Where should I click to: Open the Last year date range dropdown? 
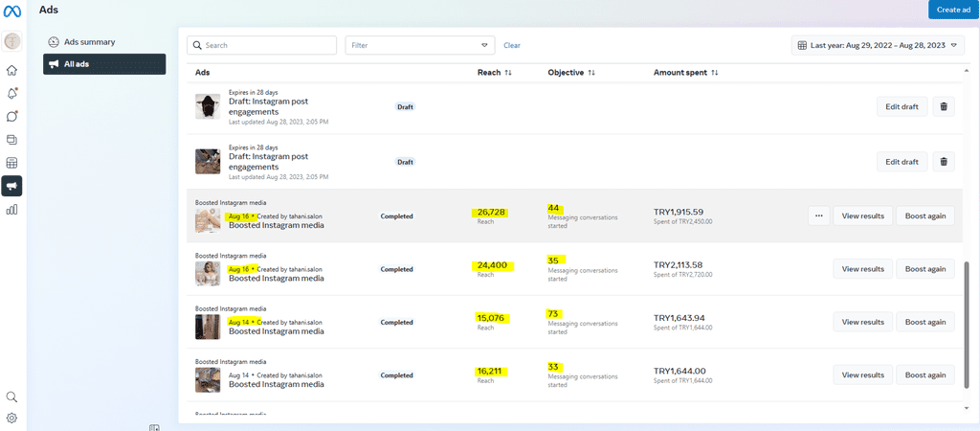click(878, 45)
